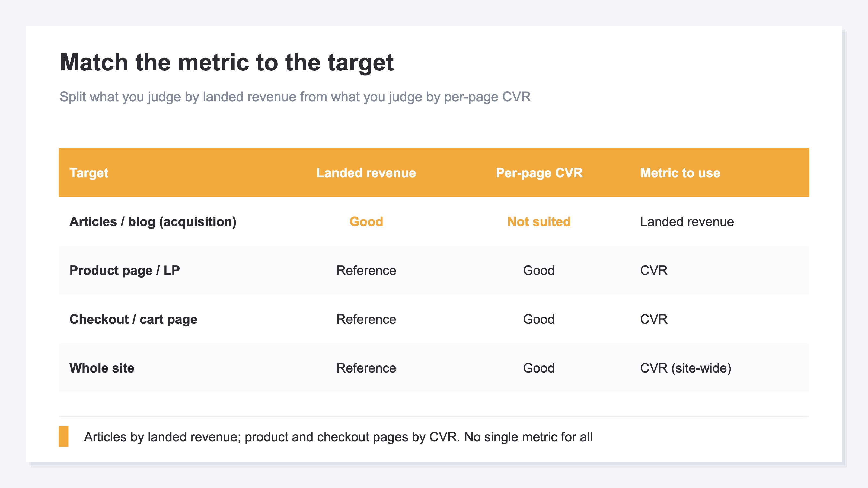
Task: Click the 'CVR (site-wide)' cell
Action: point(686,368)
